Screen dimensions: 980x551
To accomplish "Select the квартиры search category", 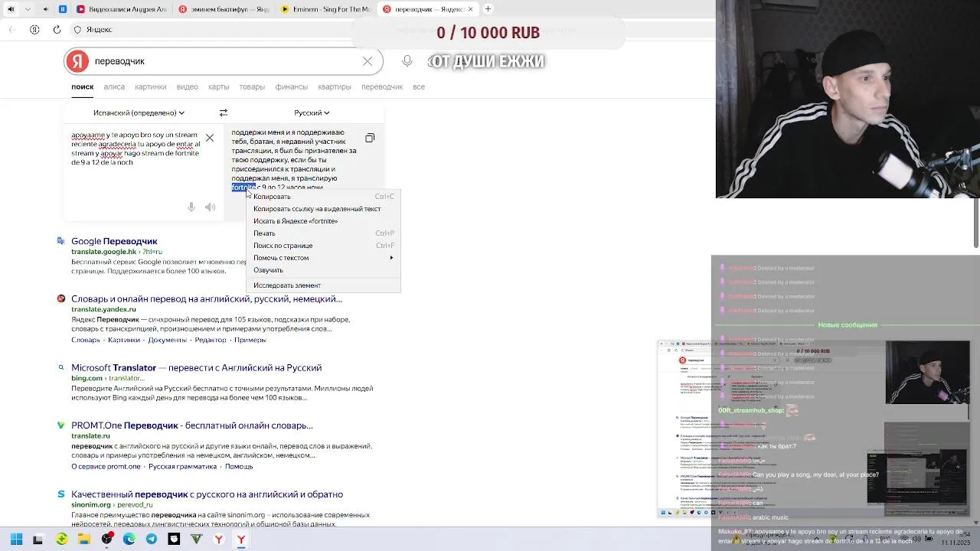I will coord(335,87).
